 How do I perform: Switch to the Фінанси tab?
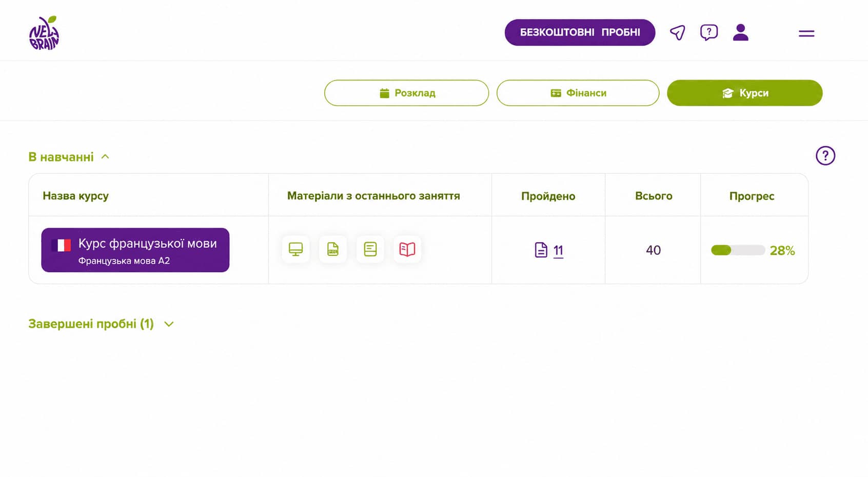pyautogui.click(x=578, y=93)
